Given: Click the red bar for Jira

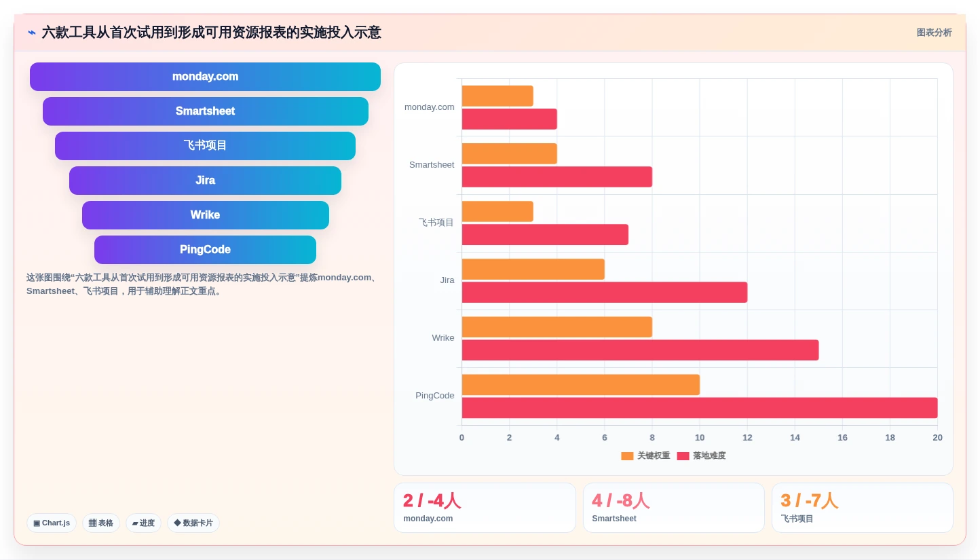Looking at the screenshot, I should pyautogui.click(x=605, y=292).
